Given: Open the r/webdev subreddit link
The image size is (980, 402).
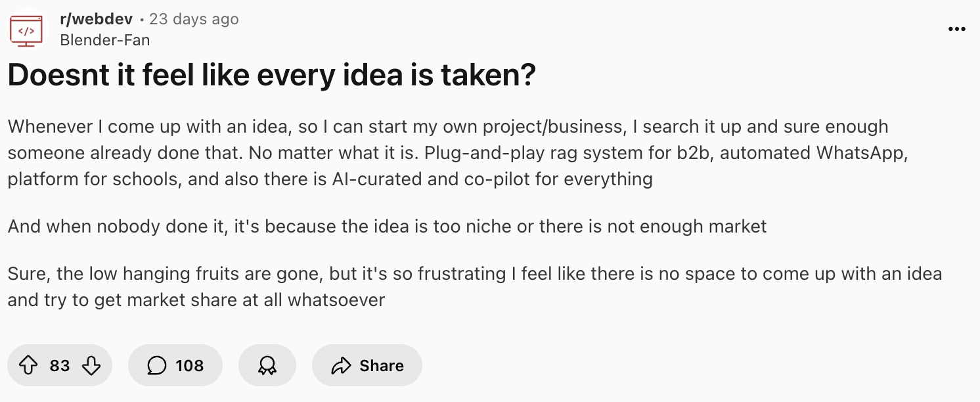Looking at the screenshot, I should coord(96,19).
